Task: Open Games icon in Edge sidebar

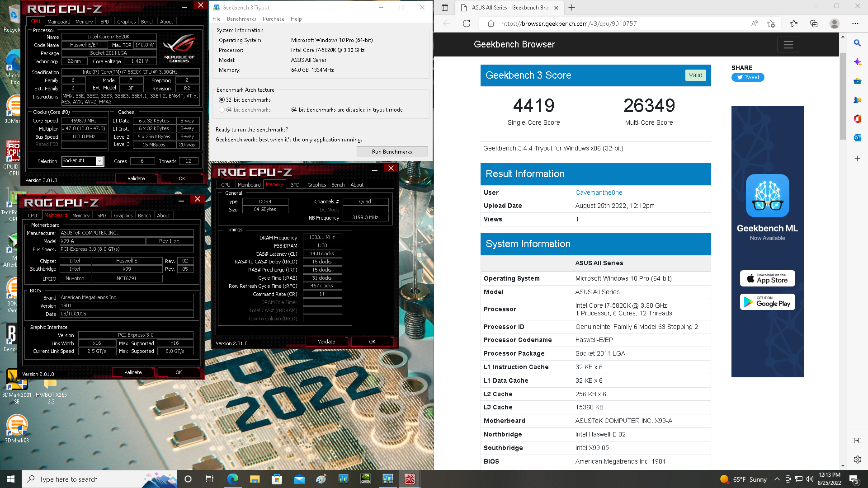Action: (857, 100)
